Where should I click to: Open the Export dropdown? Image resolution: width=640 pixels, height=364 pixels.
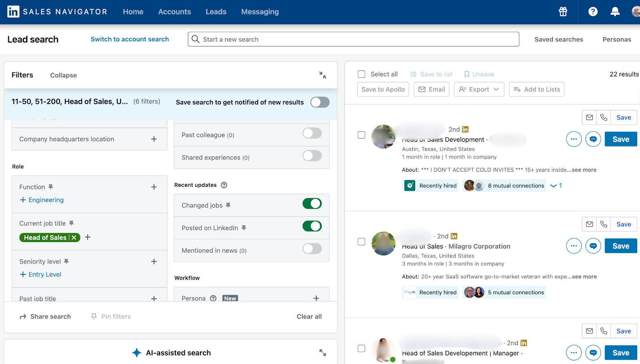[x=479, y=89]
